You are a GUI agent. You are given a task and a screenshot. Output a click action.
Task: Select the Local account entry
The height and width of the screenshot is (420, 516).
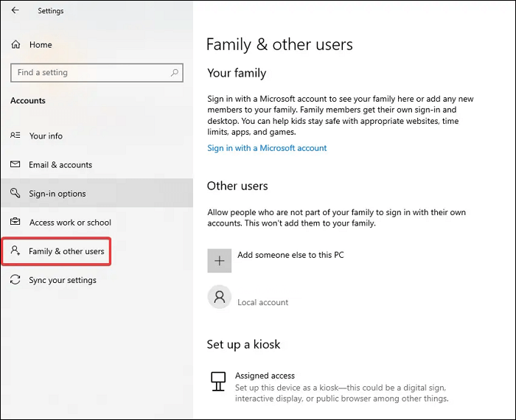click(x=262, y=302)
